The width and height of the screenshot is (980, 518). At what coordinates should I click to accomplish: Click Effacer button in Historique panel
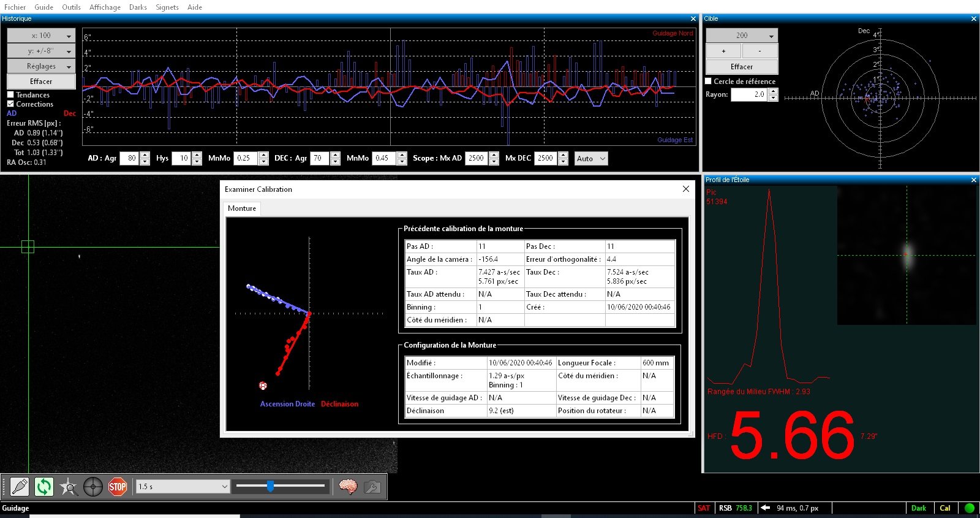(41, 82)
